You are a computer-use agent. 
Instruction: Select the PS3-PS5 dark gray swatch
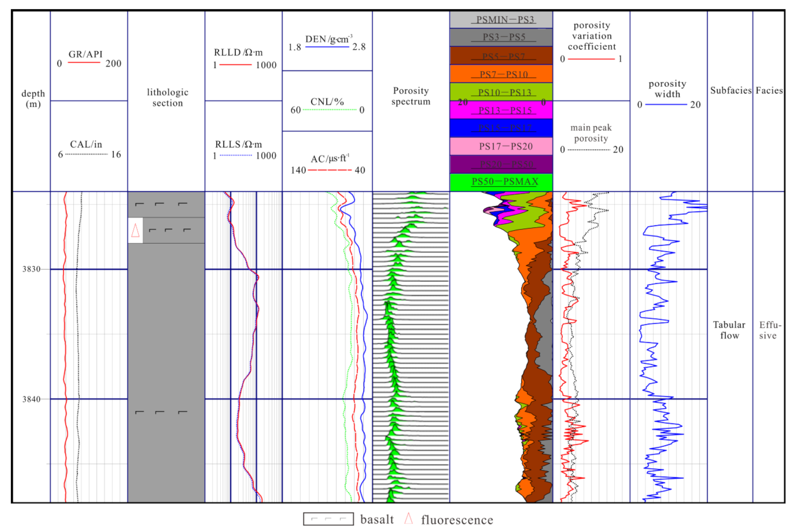click(x=501, y=37)
